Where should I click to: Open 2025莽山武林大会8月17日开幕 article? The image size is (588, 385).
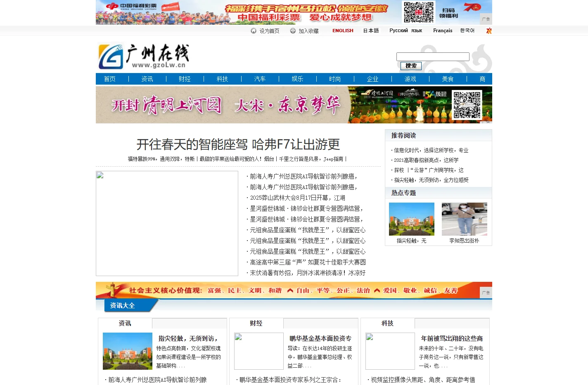click(x=297, y=198)
